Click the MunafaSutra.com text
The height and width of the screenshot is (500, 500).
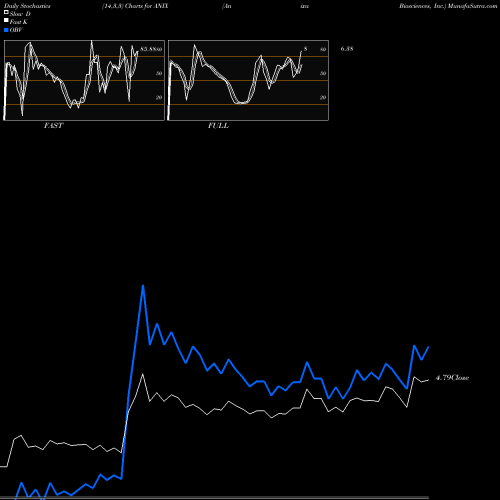(x=472, y=6)
